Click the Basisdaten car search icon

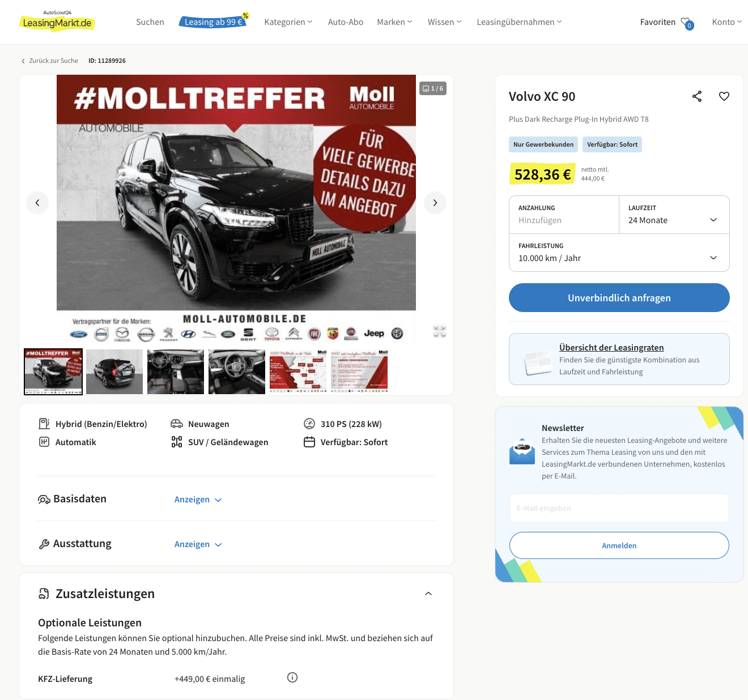pyautogui.click(x=44, y=499)
